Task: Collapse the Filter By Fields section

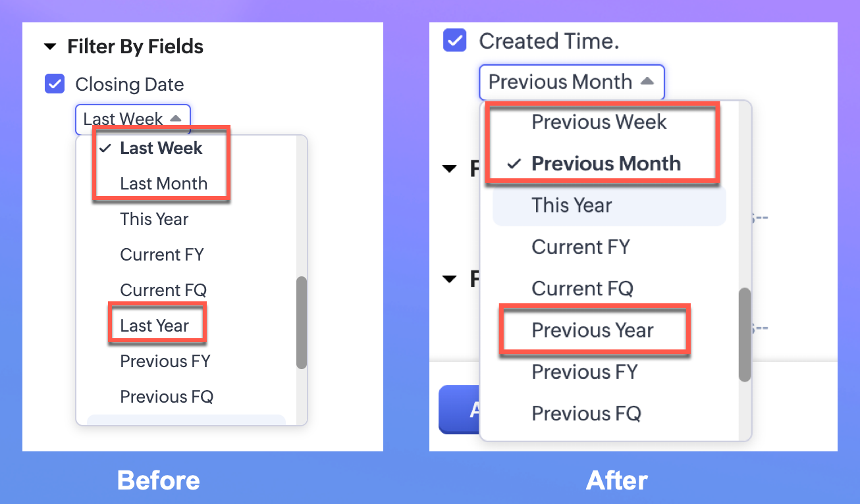Action: (50, 47)
